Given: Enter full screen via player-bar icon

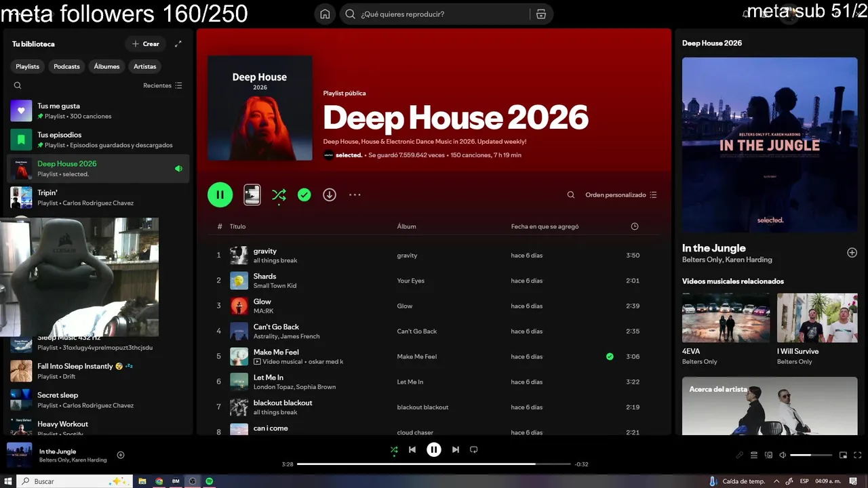Looking at the screenshot, I should click(858, 455).
